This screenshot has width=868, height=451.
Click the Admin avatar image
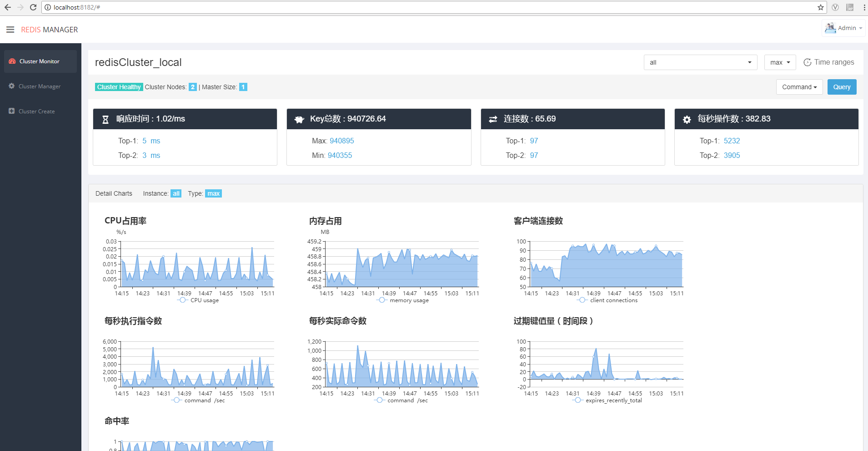coord(830,28)
